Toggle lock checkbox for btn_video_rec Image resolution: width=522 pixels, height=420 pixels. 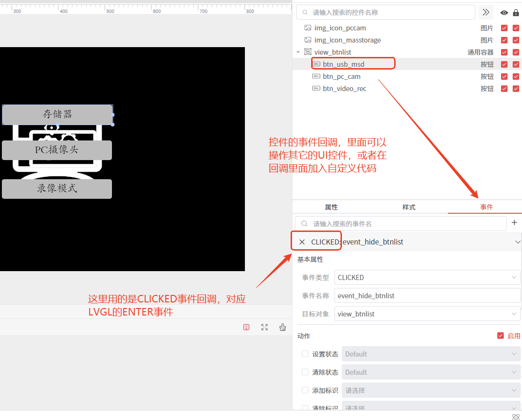[x=516, y=89]
